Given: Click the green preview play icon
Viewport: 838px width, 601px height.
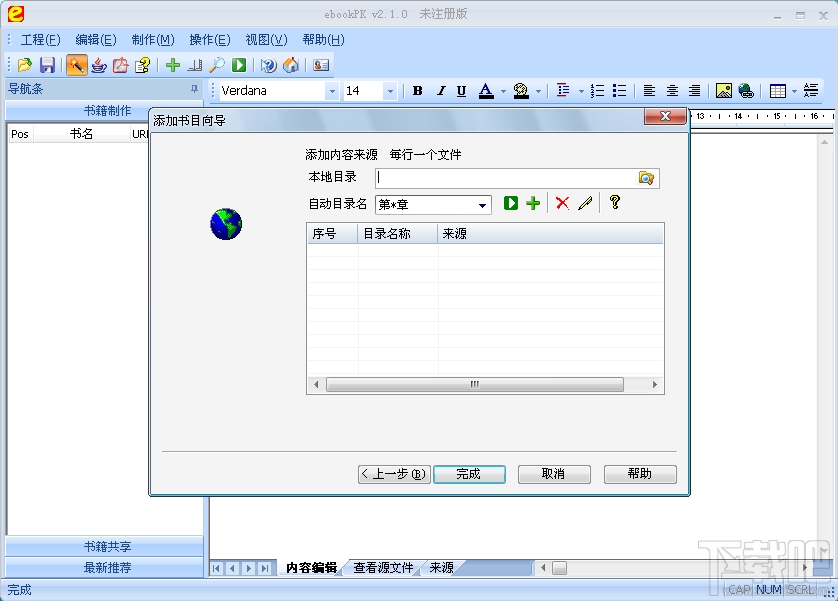Looking at the screenshot, I should 240,65.
